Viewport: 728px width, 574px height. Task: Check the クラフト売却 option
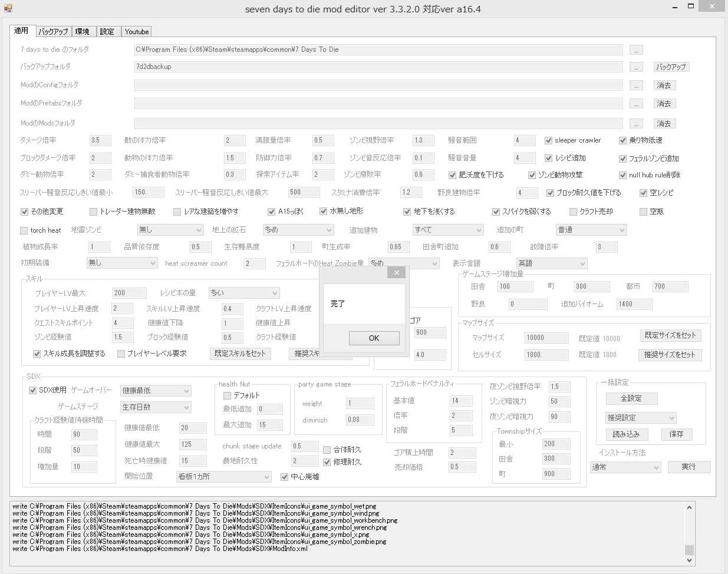coord(573,212)
